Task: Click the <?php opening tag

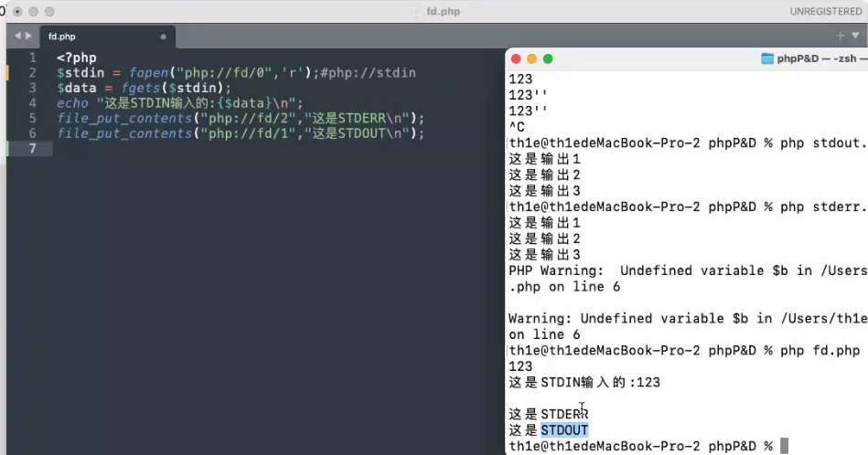Action: click(x=77, y=58)
